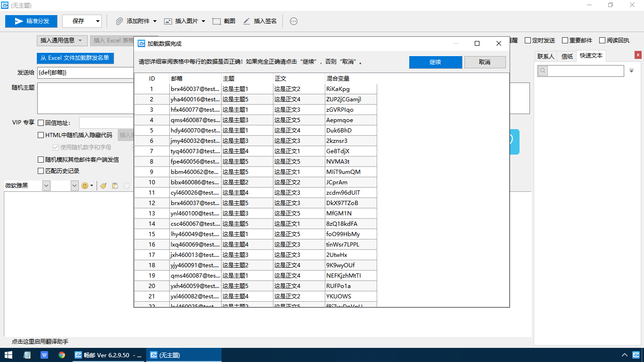Click 从 Excel 文件加载群发名单 button
The image size is (644, 362).
75,58
